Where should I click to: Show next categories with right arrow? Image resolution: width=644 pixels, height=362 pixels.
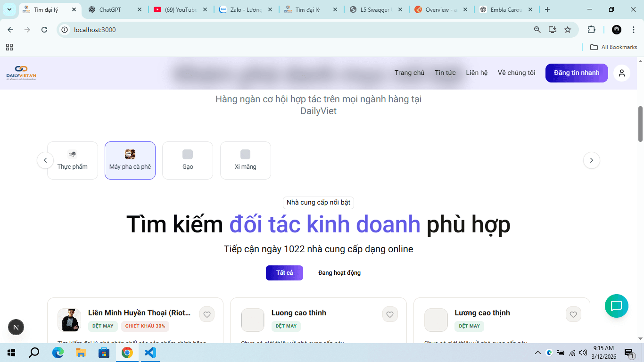point(592,160)
